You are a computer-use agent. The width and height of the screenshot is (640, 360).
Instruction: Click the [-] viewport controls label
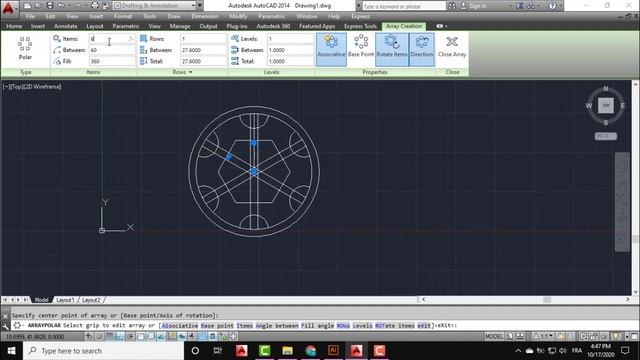(6, 87)
